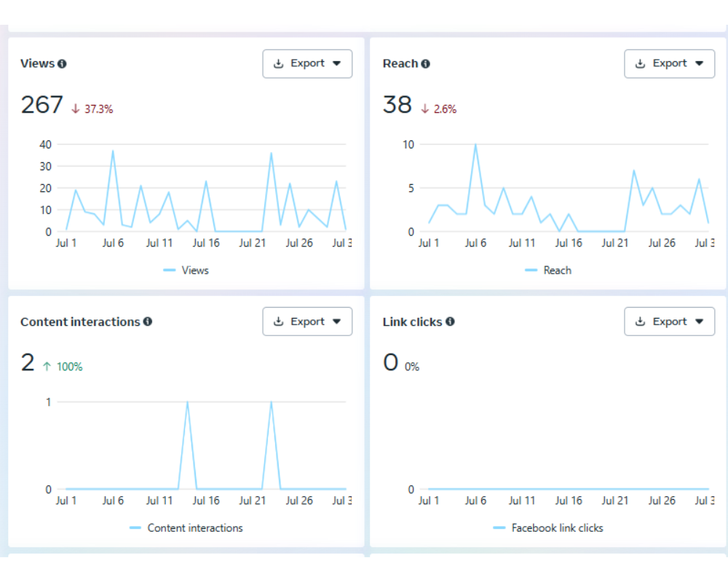
Task: Click the info icon beside Reach
Action: pos(425,64)
